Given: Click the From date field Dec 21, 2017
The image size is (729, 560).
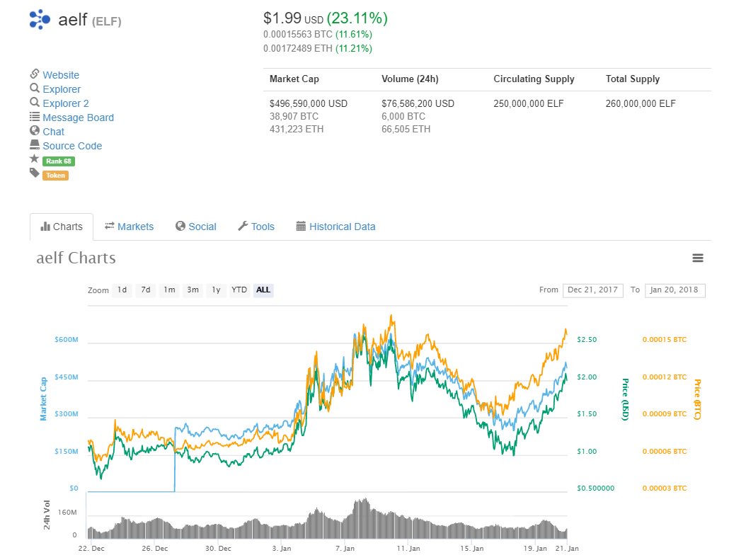Looking at the screenshot, I should tap(593, 290).
